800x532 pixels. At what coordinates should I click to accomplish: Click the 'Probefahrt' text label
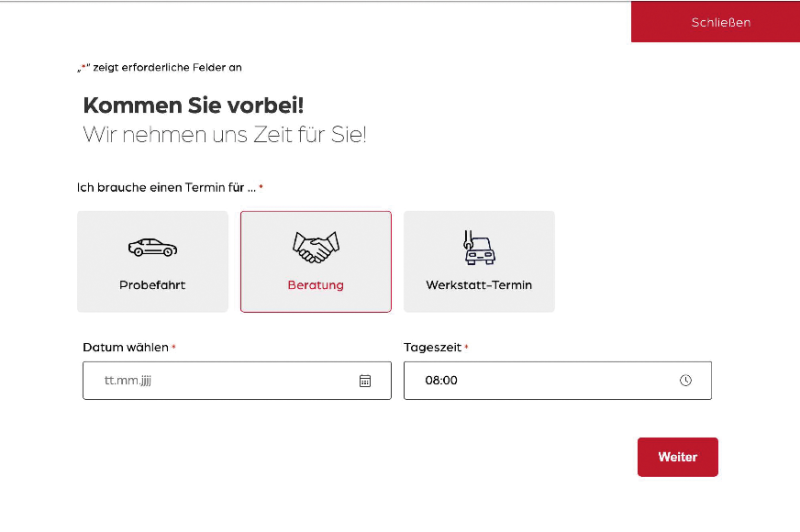(152, 285)
